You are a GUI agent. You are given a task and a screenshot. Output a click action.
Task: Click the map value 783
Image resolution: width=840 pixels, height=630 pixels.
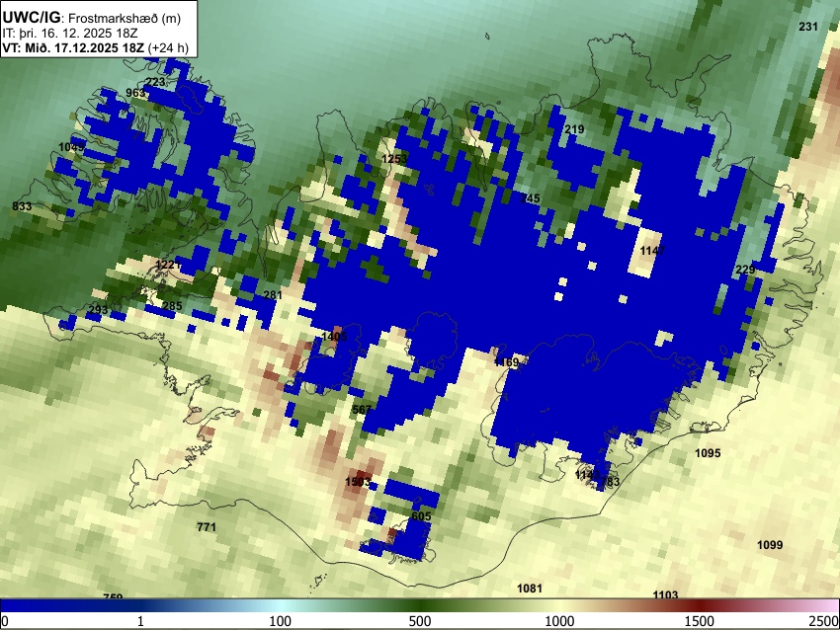[x=610, y=482]
